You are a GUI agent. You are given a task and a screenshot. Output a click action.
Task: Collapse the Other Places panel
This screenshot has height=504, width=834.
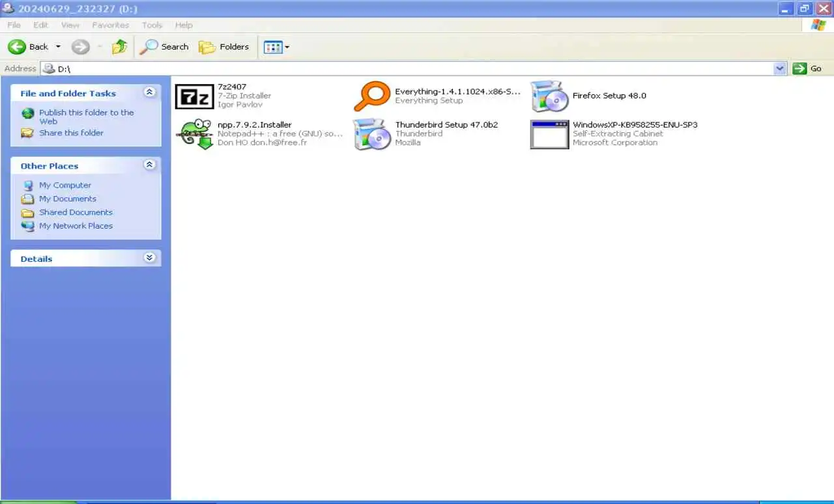pos(150,165)
